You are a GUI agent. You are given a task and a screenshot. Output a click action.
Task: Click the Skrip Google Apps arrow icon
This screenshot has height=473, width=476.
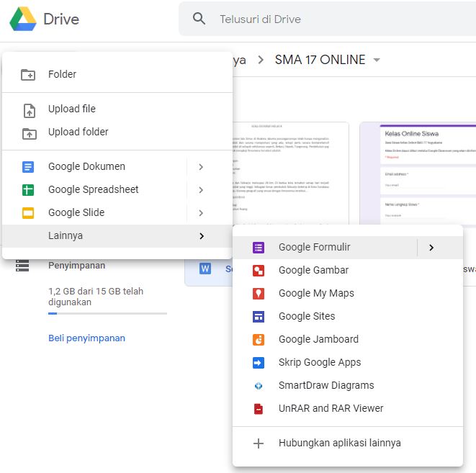coord(259,363)
